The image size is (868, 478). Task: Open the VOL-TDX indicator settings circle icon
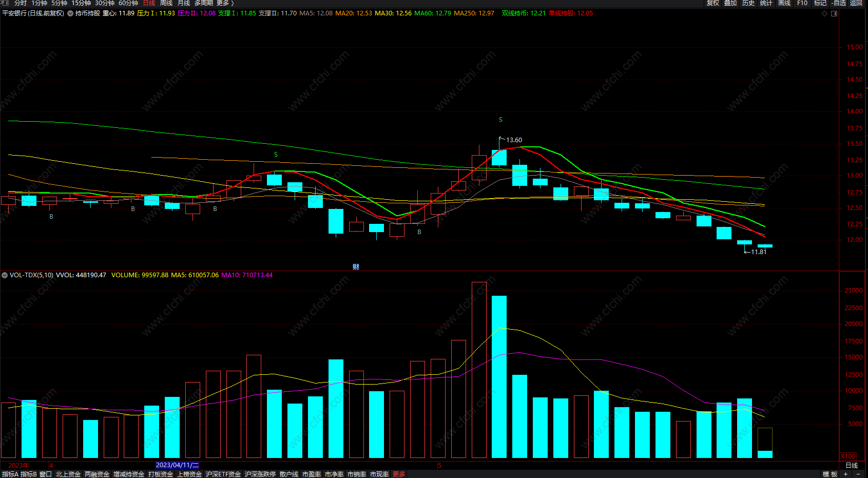[x=5, y=275]
